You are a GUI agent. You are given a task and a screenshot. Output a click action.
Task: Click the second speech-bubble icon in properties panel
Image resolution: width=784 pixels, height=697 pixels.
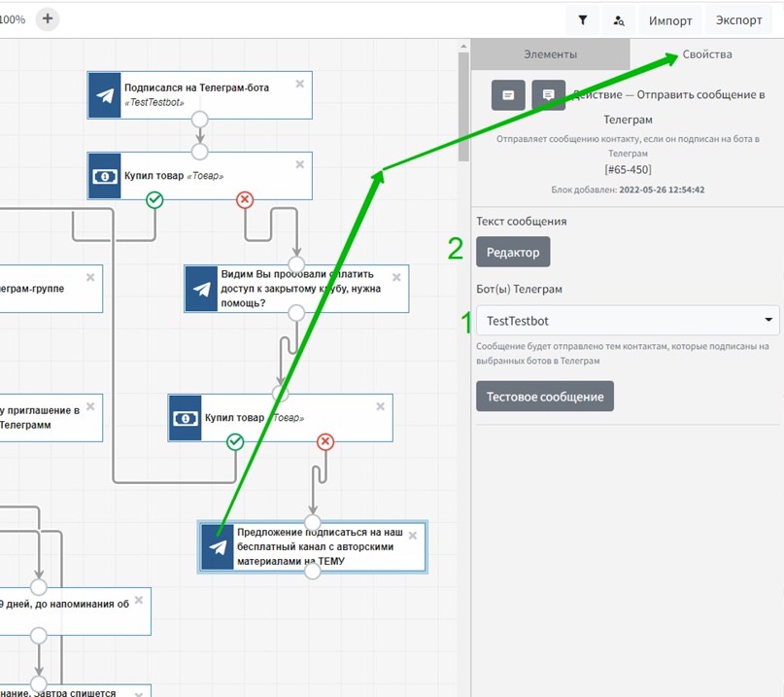549,95
